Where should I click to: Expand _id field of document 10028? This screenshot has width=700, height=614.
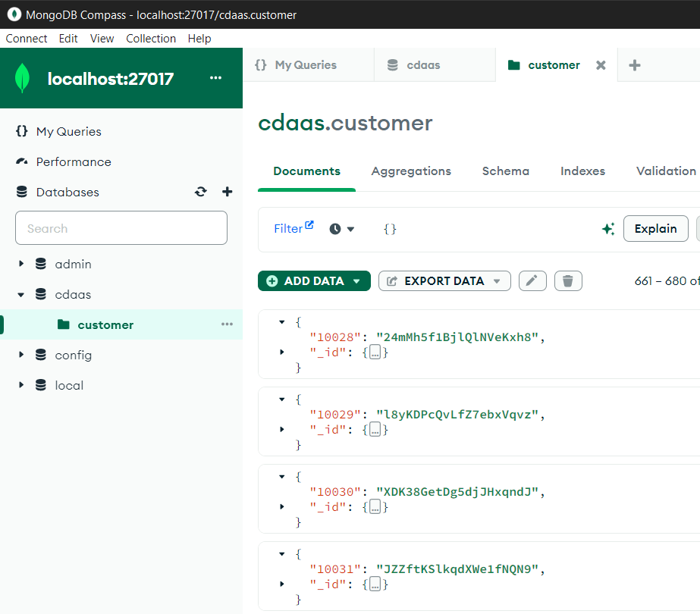281,352
